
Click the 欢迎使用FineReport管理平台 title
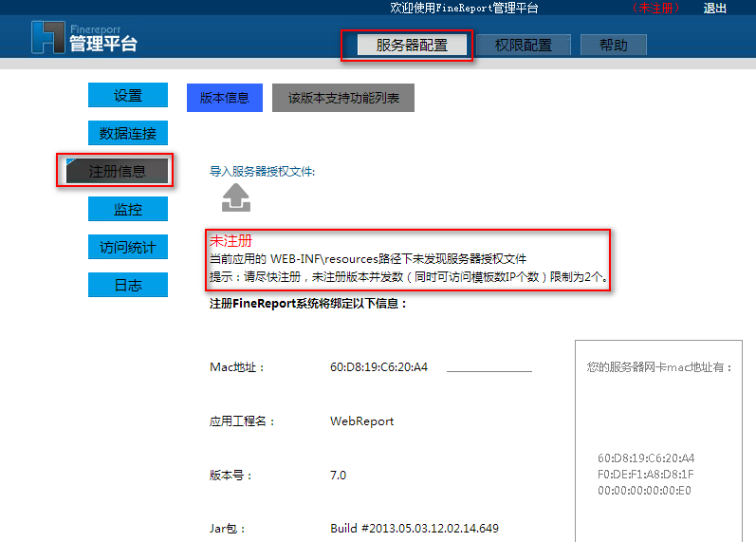click(464, 8)
